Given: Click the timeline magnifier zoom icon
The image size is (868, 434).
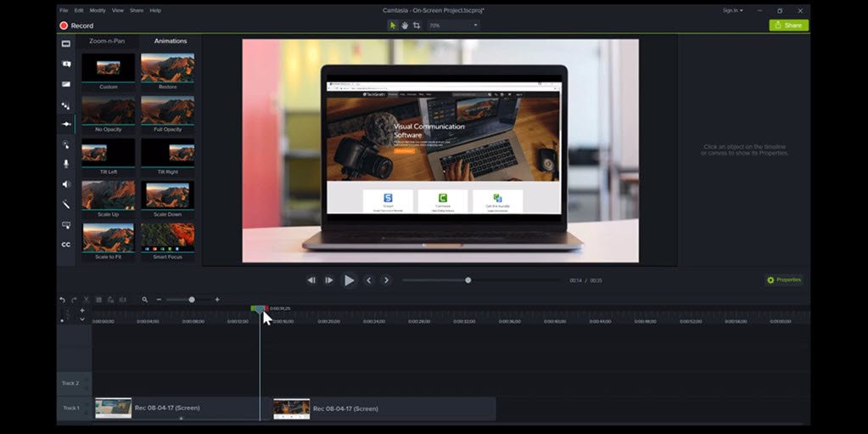Looking at the screenshot, I should pos(144,300).
